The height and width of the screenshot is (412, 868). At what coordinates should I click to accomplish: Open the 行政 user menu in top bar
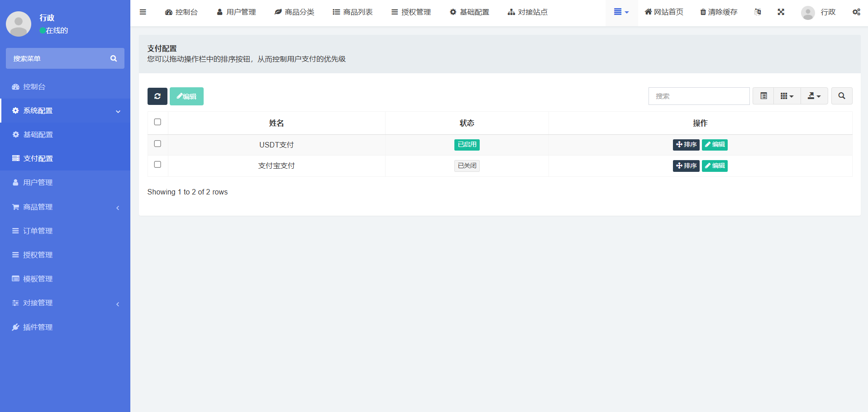818,12
